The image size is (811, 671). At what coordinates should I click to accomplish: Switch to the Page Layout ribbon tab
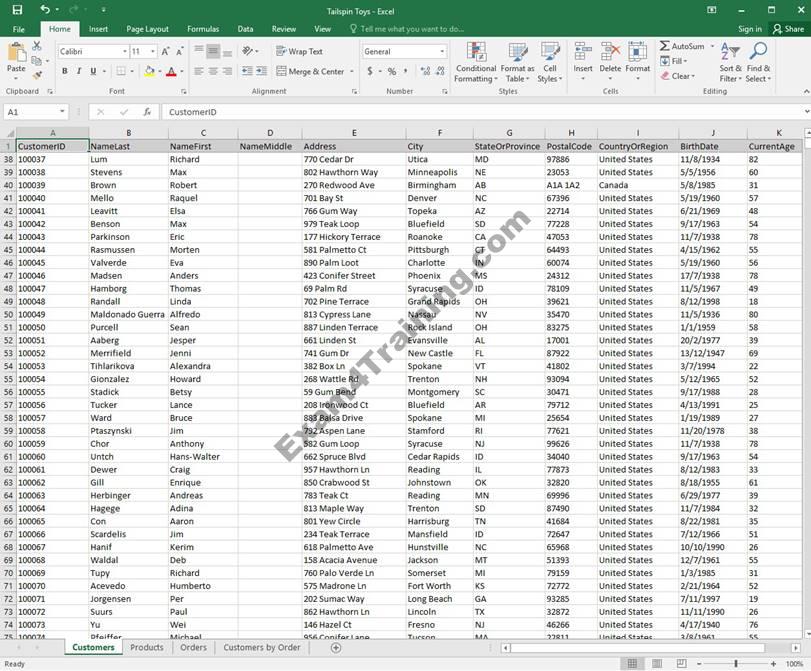coord(147,29)
